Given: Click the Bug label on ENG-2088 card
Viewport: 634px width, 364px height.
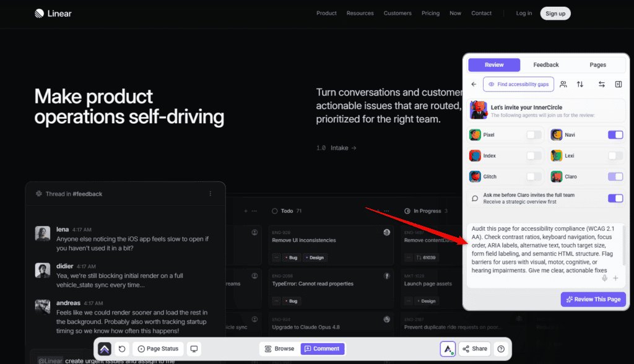Looking at the screenshot, I should coord(291,301).
